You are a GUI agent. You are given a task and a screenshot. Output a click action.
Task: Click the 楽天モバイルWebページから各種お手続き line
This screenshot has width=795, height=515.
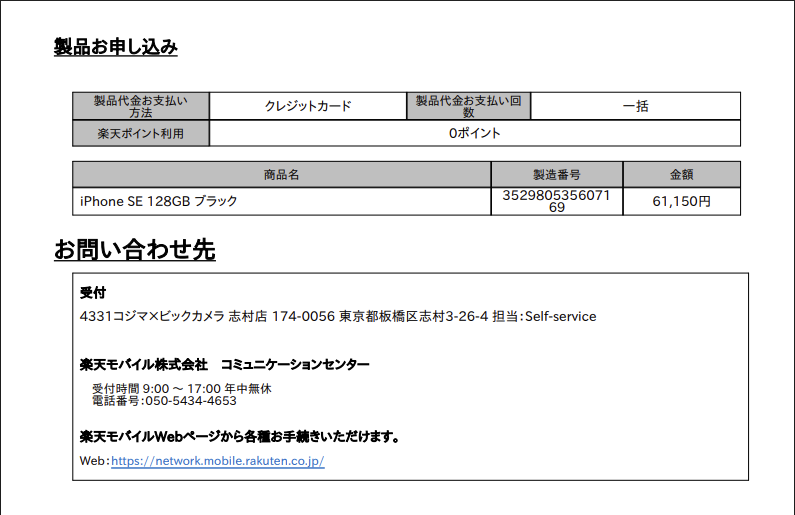[x=240, y=436]
